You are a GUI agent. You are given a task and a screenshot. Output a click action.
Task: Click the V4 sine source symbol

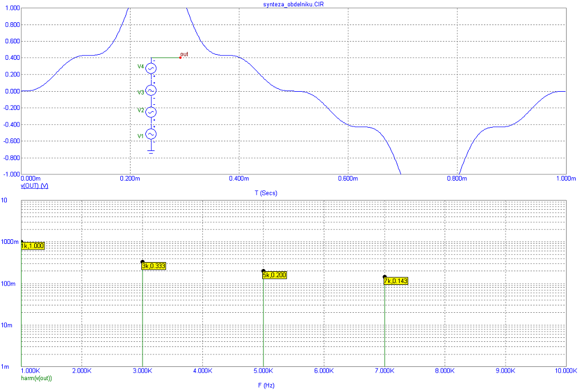pos(150,68)
